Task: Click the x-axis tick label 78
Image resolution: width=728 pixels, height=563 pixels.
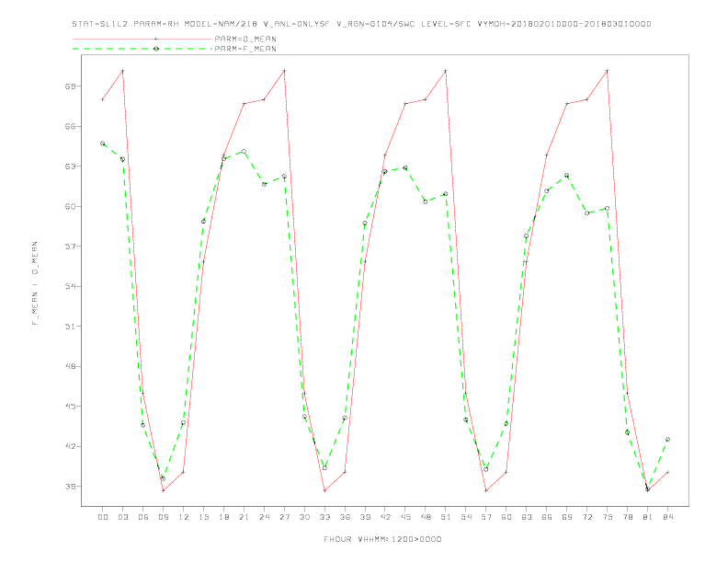Action: pyautogui.click(x=628, y=517)
